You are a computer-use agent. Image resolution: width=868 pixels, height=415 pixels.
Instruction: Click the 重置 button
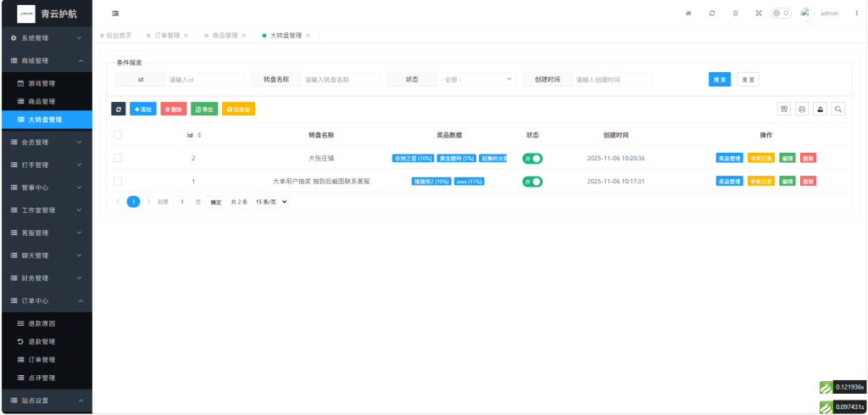(748, 80)
